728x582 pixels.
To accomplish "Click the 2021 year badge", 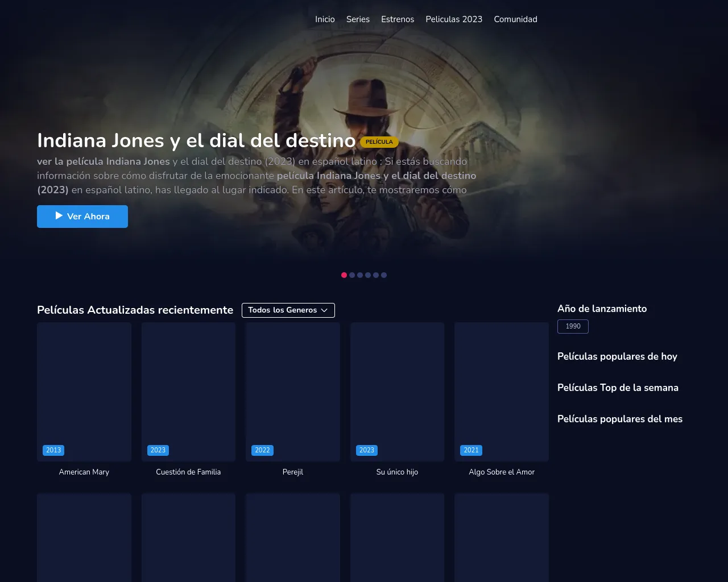I will click(x=471, y=450).
